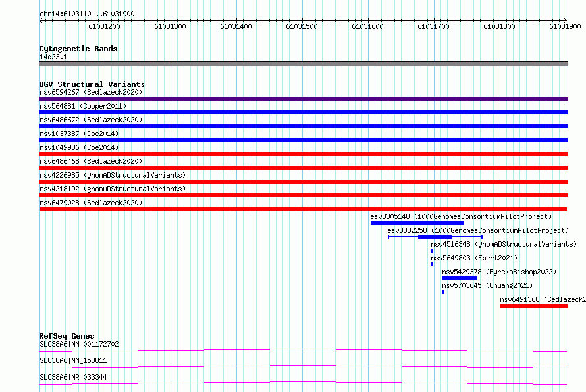Open the nsv564881 (Cooper2011) label
The height and width of the screenshot is (392, 586).
coord(83,106)
